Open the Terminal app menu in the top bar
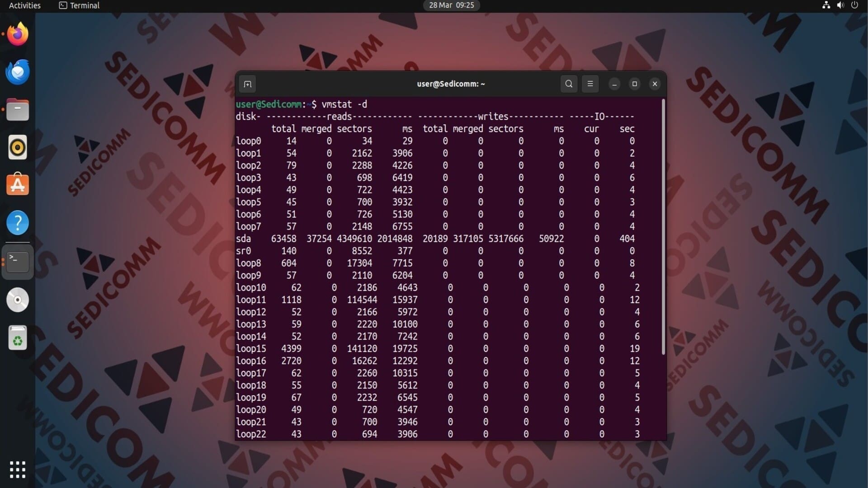This screenshot has width=868, height=488. pyautogui.click(x=80, y=5)
